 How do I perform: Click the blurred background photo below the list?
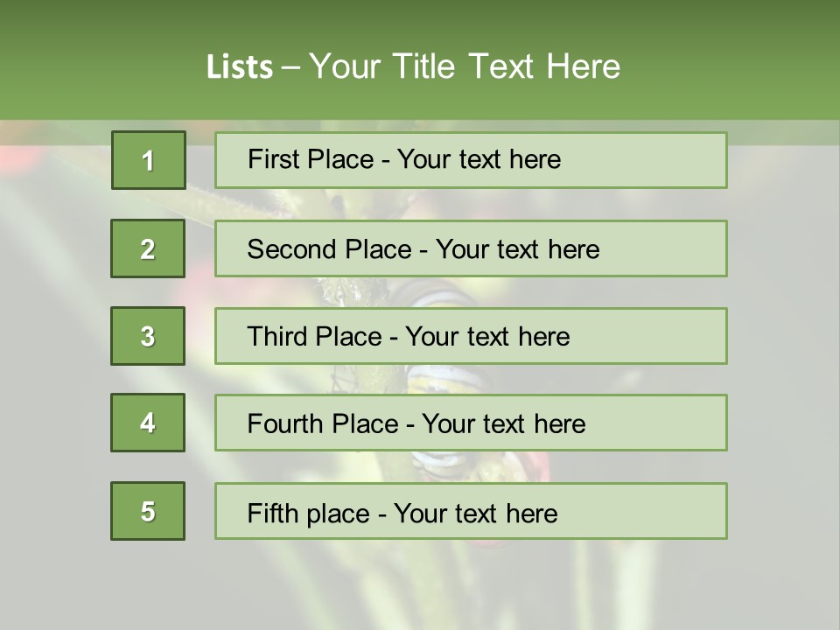pyautogui.click(x=420, y=586)
